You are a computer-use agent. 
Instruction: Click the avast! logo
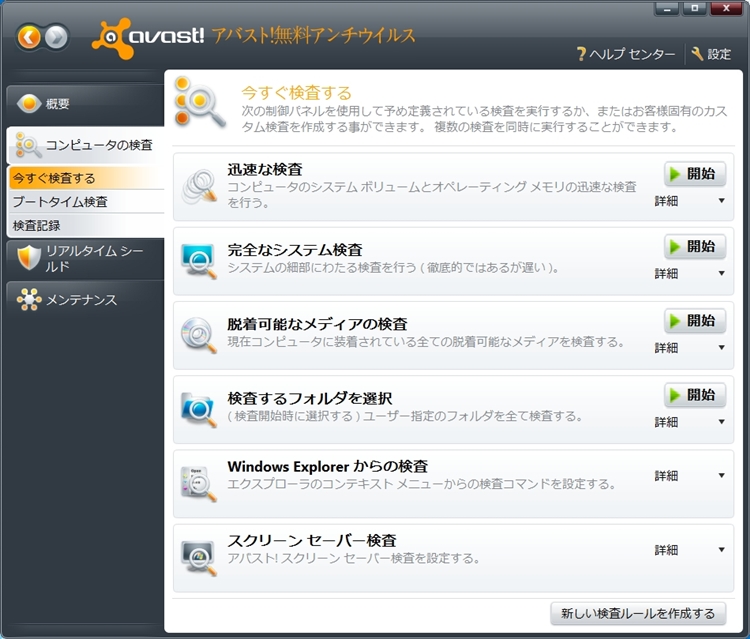coord(147,38)
